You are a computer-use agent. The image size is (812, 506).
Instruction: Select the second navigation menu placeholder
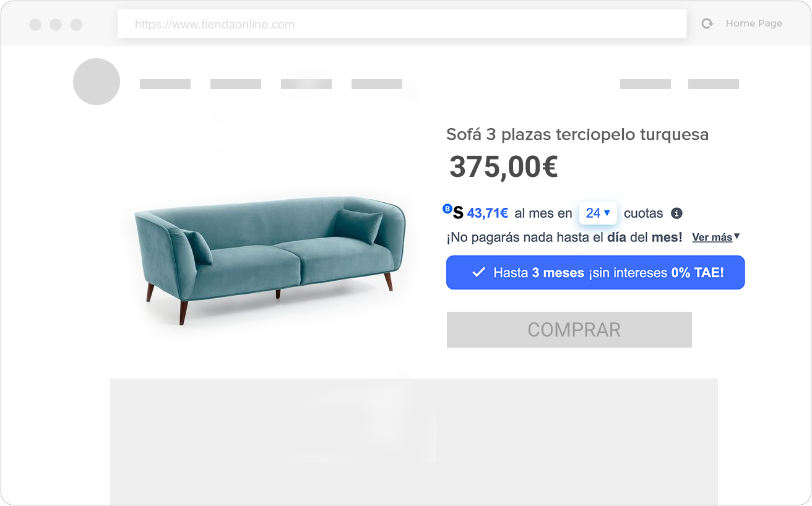(x=236, y=84)
